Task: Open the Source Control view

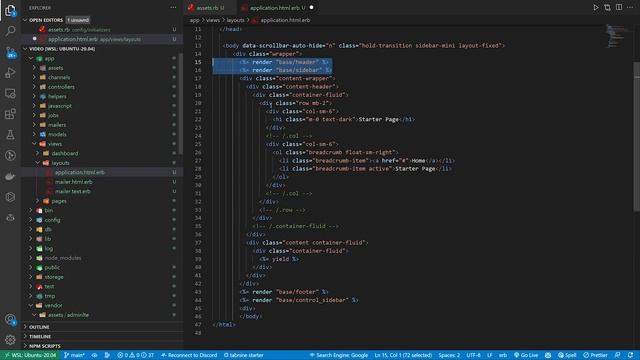Action: (10, 52)
